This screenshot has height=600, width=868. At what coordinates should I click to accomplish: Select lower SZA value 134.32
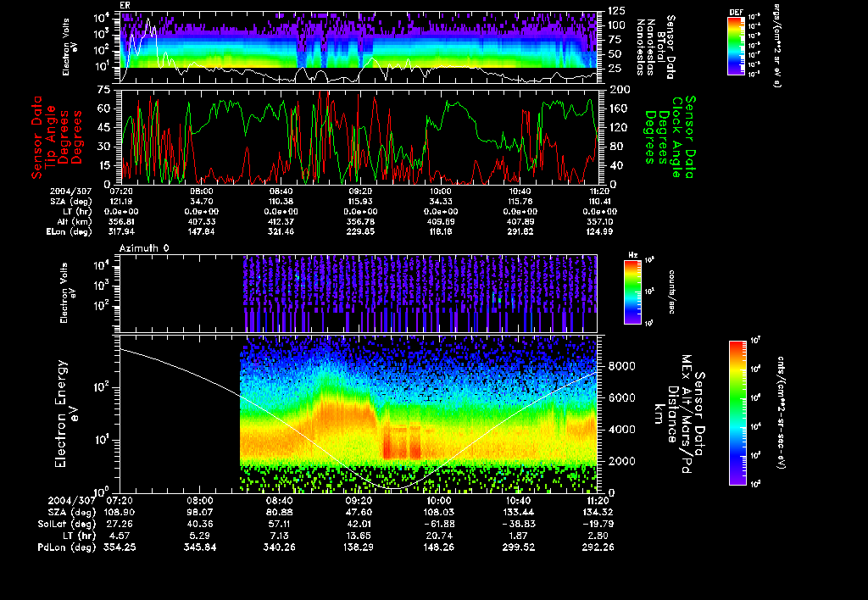click(x=598, y=512)
